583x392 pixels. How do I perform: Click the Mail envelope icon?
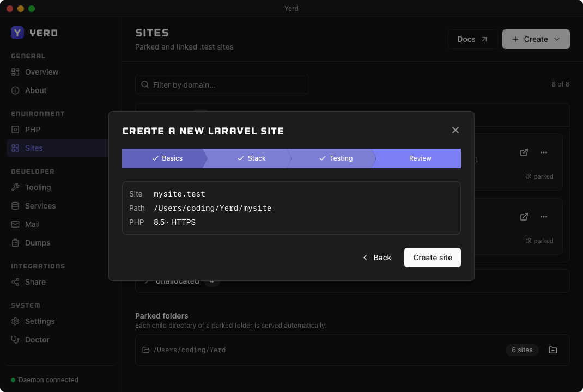coord(15,224)
